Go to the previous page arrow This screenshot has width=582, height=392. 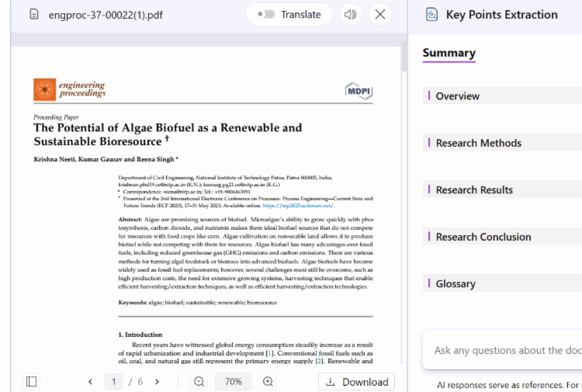click(x=90, y=382)
